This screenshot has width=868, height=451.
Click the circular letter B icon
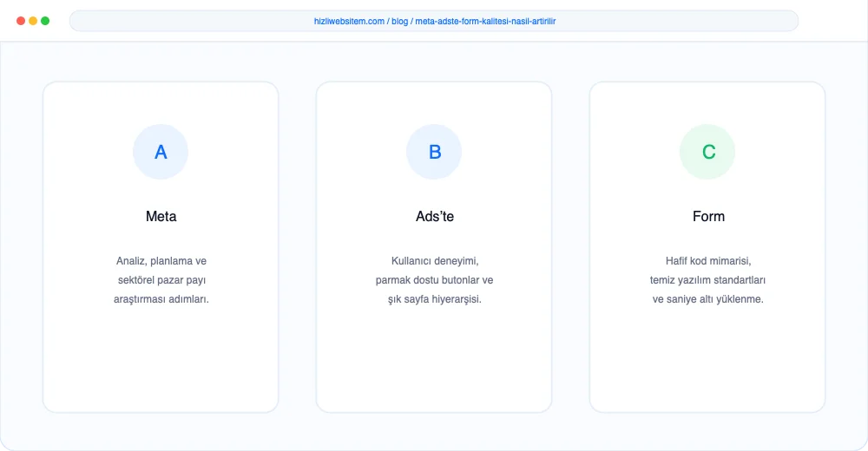pos(434,152)
